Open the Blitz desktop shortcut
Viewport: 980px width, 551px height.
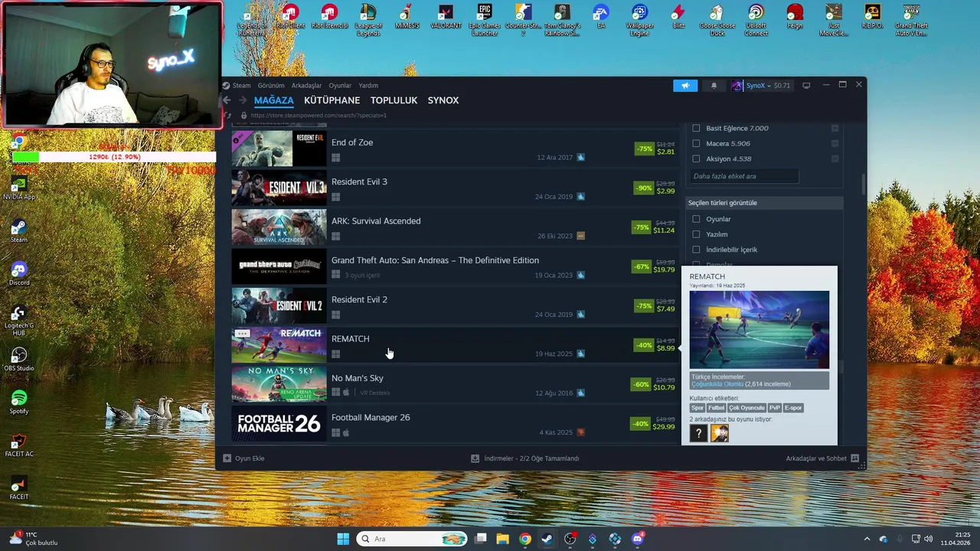click(678, 18)
